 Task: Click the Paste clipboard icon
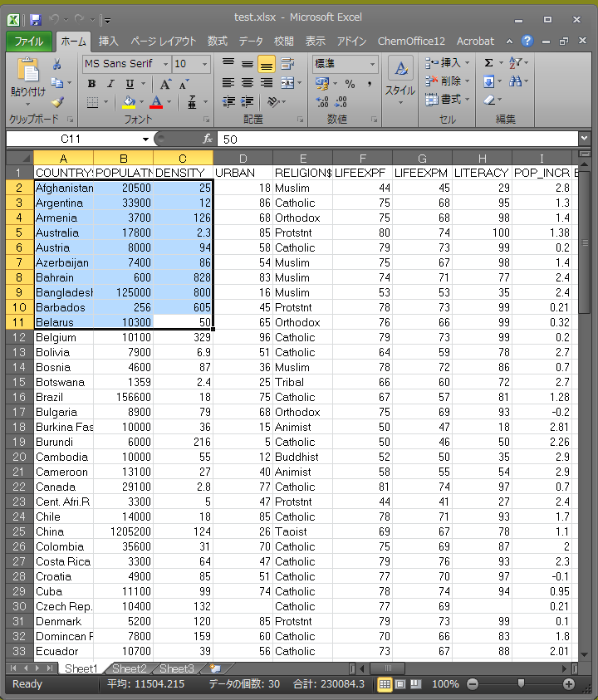pyautogui.click(x=27, y=71)
